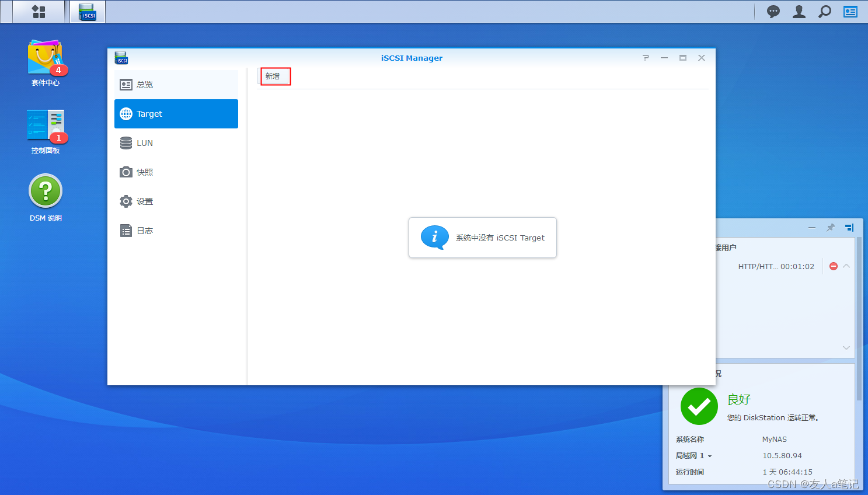This screenshot has height=495, width=868.
Task: Open the search magnifier icon
Action: pyautogui.click(x=825, y=12)
